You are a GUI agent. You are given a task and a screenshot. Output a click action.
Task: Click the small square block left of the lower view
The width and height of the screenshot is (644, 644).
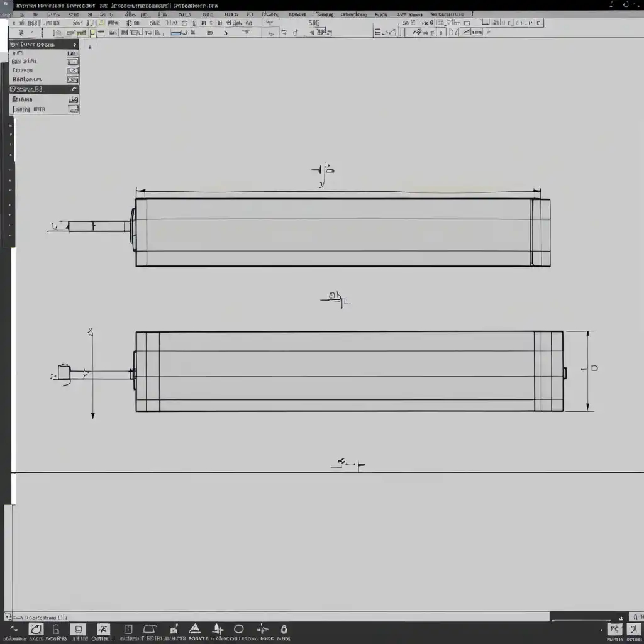click(x=64, y=372)
